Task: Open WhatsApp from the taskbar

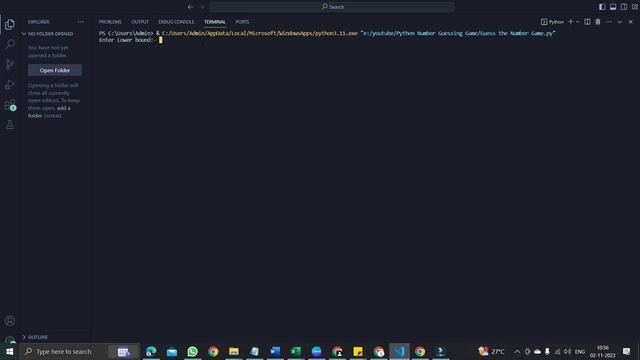Action: [192, 351]
